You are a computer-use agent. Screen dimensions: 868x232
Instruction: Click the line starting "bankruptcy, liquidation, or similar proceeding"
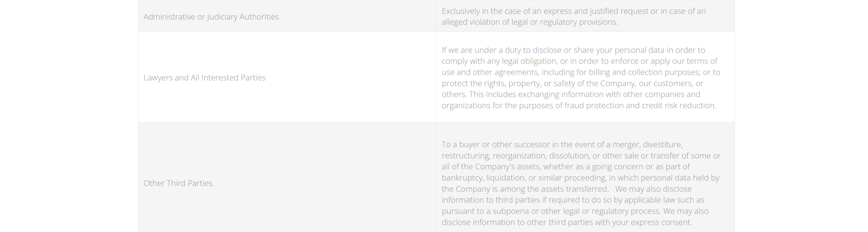click(580, 178)
